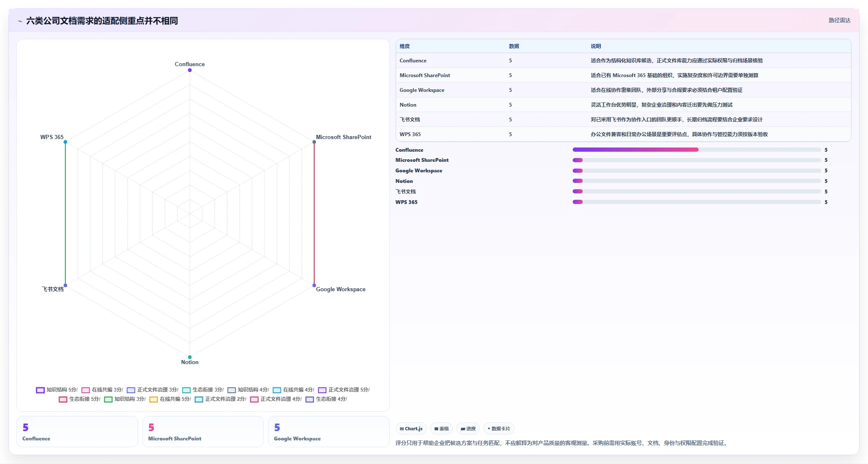The height and width of the screenshot is (464, 868).
Task: Click the Confluence progress bar
Action: (x=697, y=150)
